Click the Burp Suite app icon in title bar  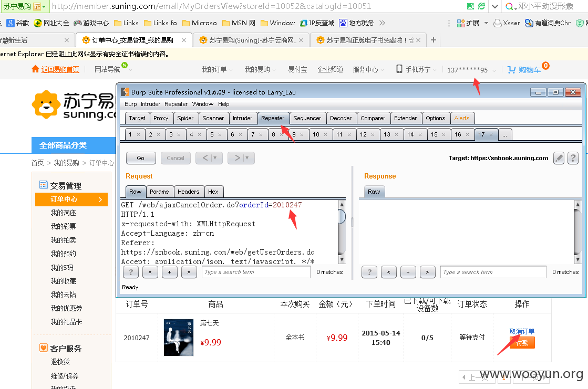click(x=125, y=92)
